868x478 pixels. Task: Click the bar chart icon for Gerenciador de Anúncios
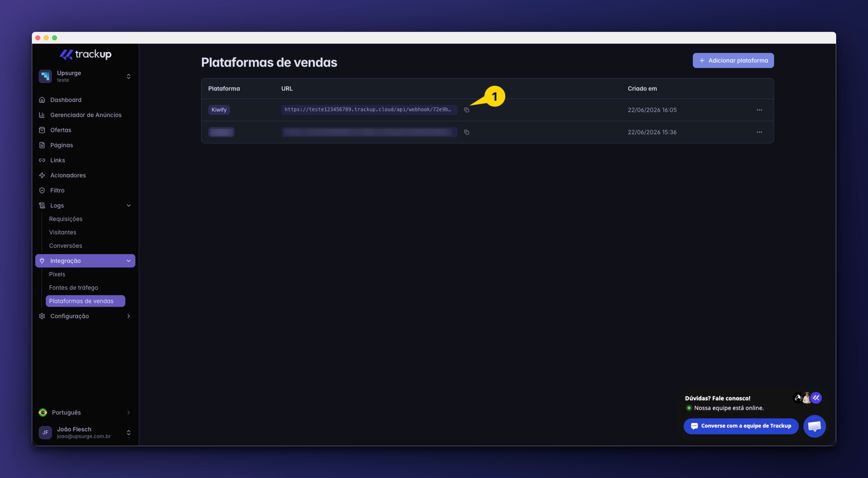[x=42, y=115]
